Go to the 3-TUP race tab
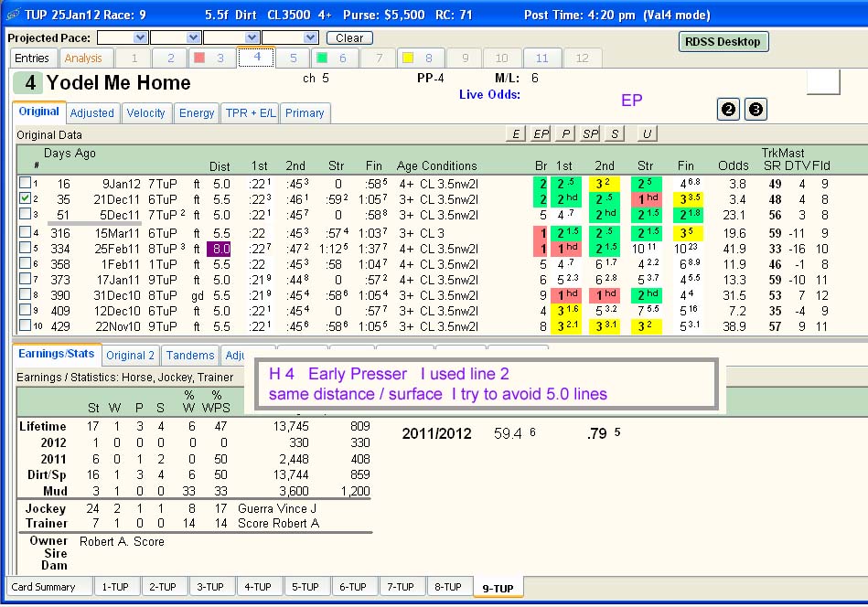This screenshot has width=868, height=607. [x=210, y=587]
